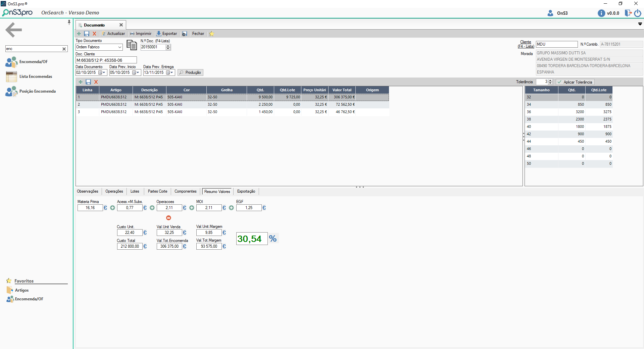644x349 pixels.
Task: Click the EGF value field
Action: coord(249,208)
